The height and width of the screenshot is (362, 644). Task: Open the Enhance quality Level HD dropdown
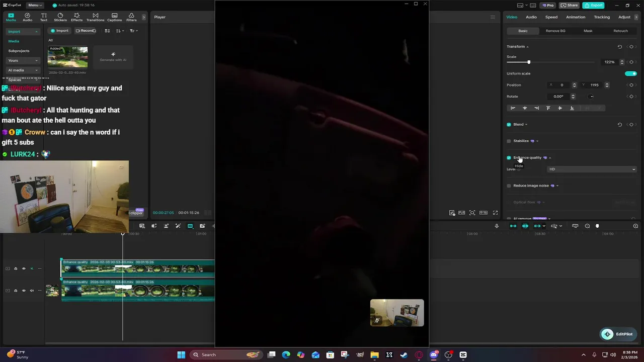592,169
